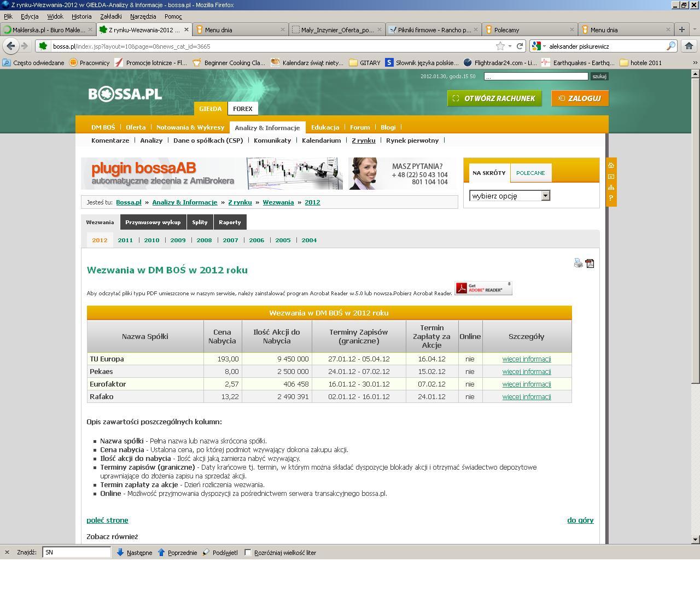Image resolution: width=700 pixels, height=614 pixels.
Task: Find next match with Następne arrow
Action: (x=134, y=552)
